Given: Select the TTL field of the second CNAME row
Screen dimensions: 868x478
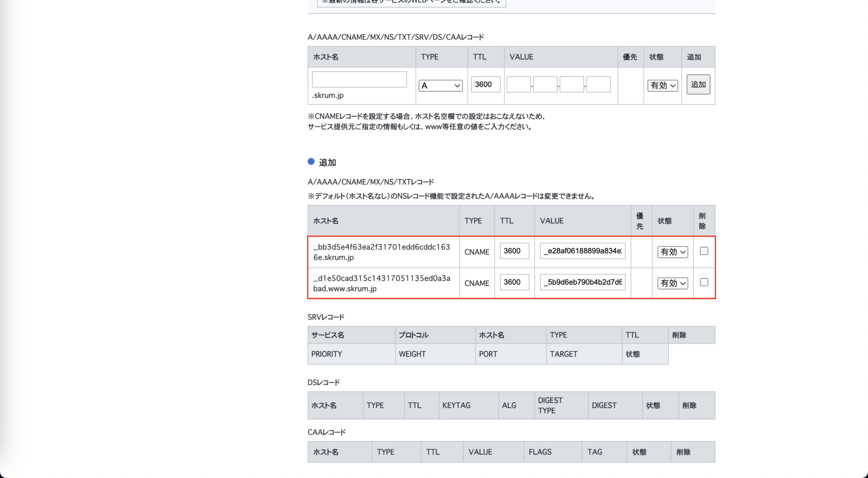Looking at the screenshot, I should point(514,282).
